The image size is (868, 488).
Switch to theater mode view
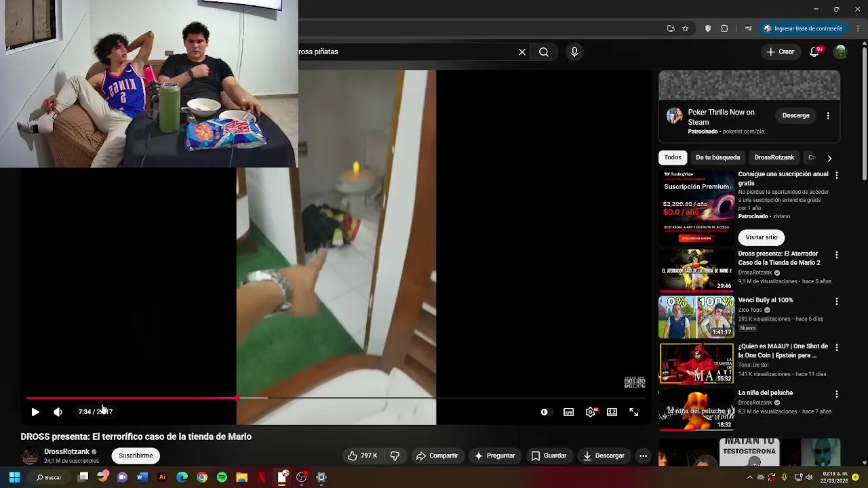(x=612, y=412)
